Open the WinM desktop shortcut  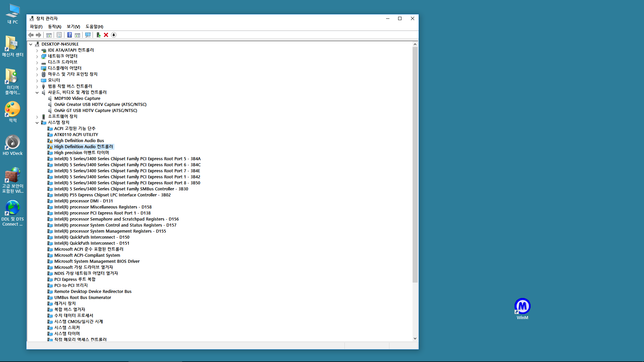pos(522,309)
